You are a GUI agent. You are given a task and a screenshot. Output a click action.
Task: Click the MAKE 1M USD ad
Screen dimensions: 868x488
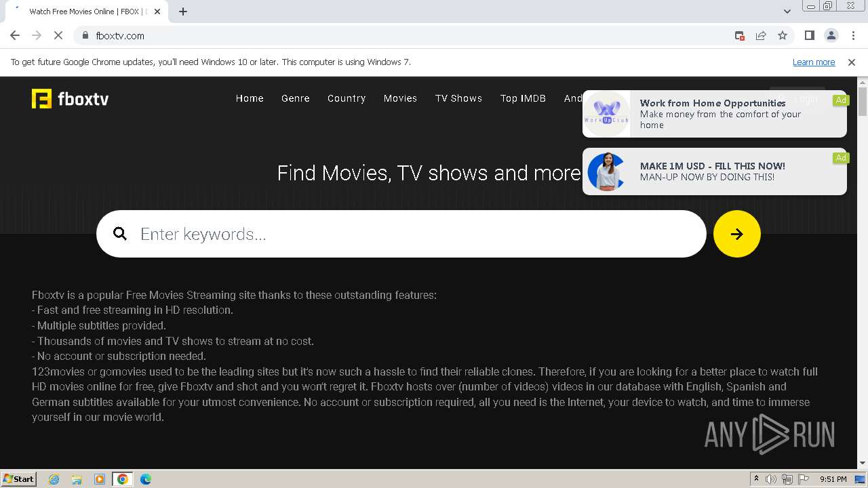click(x=715, y=171)
